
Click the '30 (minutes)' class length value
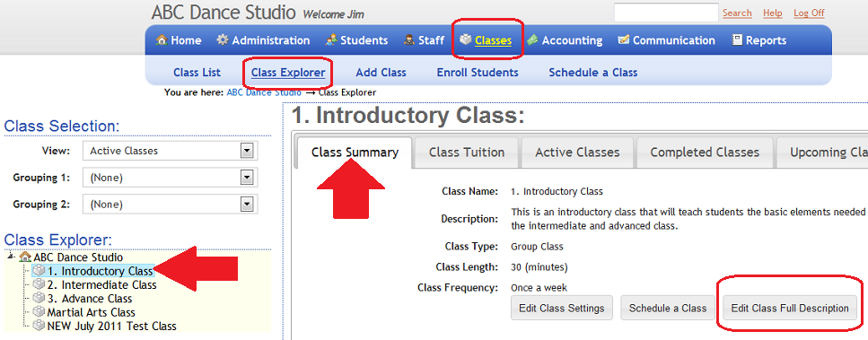click(x=539, y=267)
